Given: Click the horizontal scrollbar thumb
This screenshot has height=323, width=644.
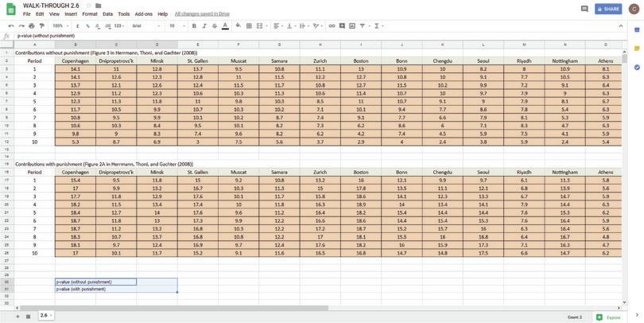Looking at the screenshot, I should tap(174, 308).
